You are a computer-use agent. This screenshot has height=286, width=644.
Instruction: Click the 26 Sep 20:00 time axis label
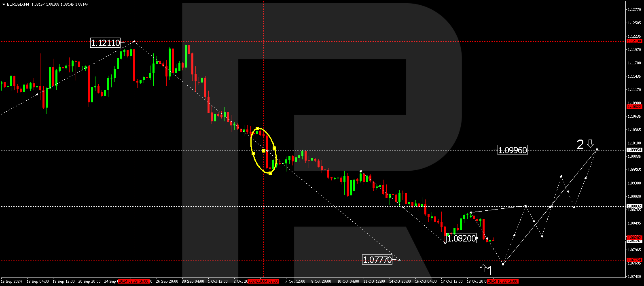(167, 281)
